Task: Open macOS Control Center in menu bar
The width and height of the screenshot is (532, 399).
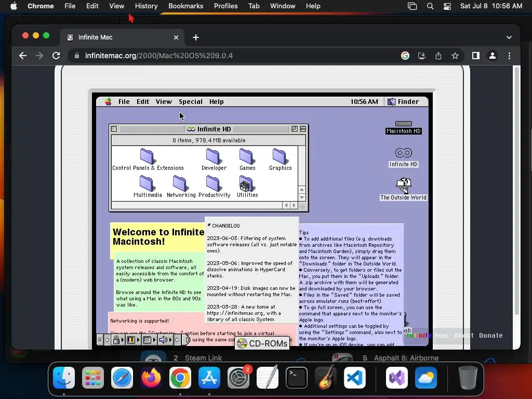Action: click(x=447, y=6)
